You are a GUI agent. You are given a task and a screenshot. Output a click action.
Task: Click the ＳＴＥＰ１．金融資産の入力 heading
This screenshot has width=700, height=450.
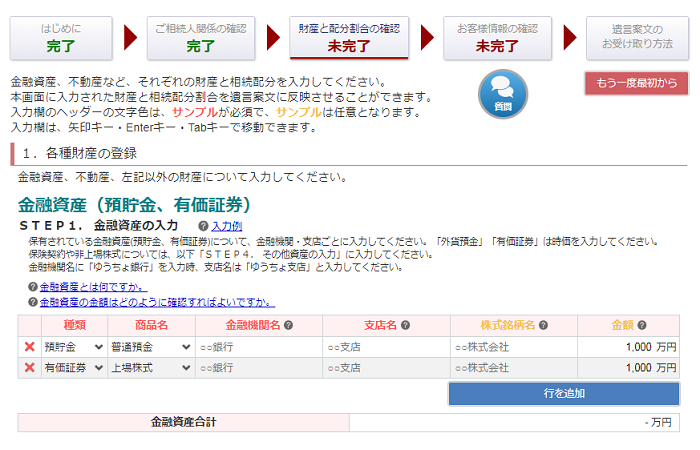pos(99,225)
